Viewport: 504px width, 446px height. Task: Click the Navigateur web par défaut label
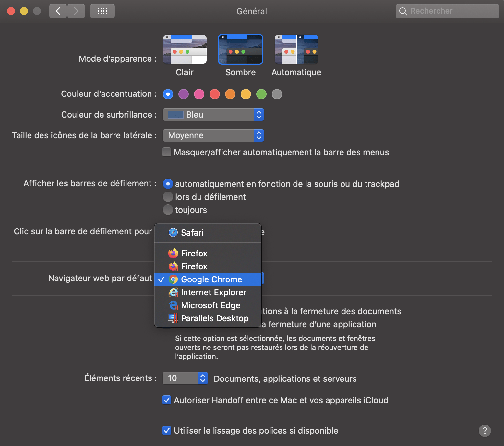(x=100, y=278)
